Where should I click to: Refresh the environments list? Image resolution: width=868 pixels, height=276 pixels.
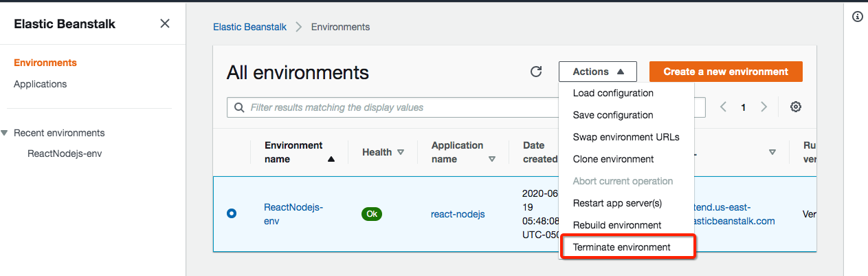click(x=536, y=72)
